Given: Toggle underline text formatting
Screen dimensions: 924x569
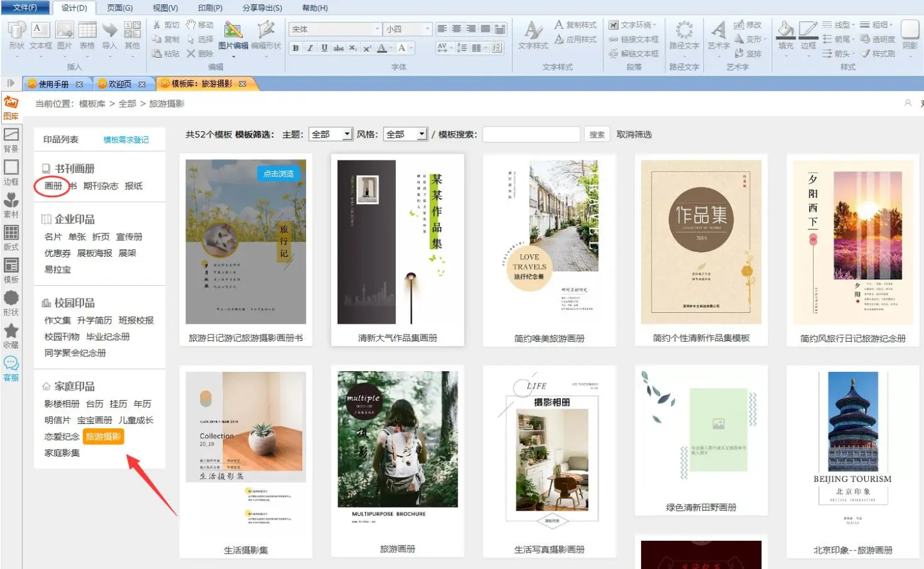Looking at the screenshot, I should click(324, 48).
